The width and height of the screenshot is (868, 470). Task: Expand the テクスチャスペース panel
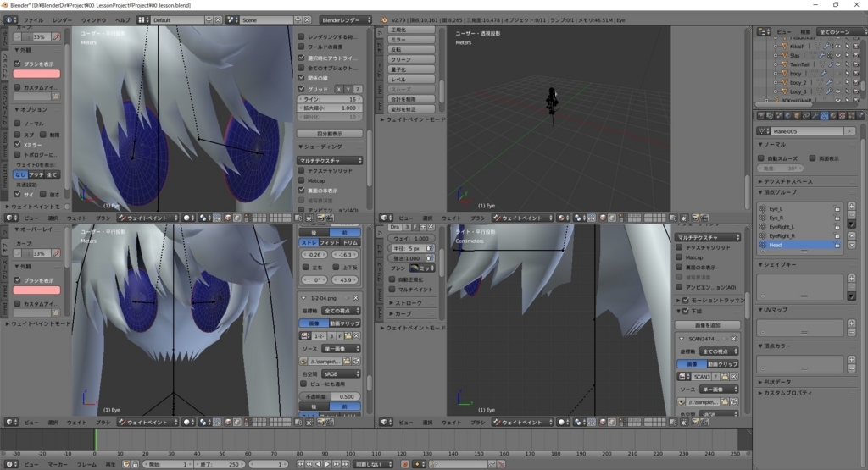(788, 181)
